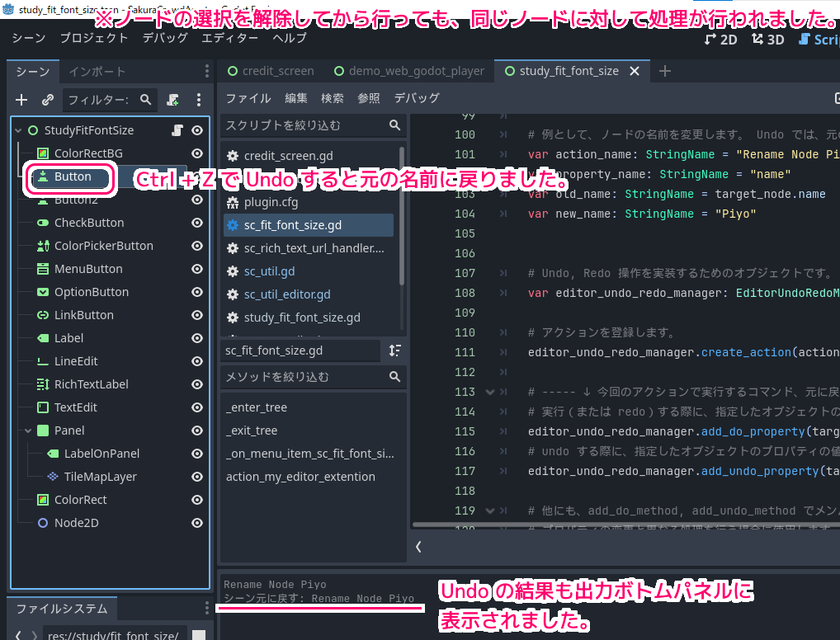840x640 pixels.
Task: Switch to 3D workspace
Action: [x=767, y=39]
